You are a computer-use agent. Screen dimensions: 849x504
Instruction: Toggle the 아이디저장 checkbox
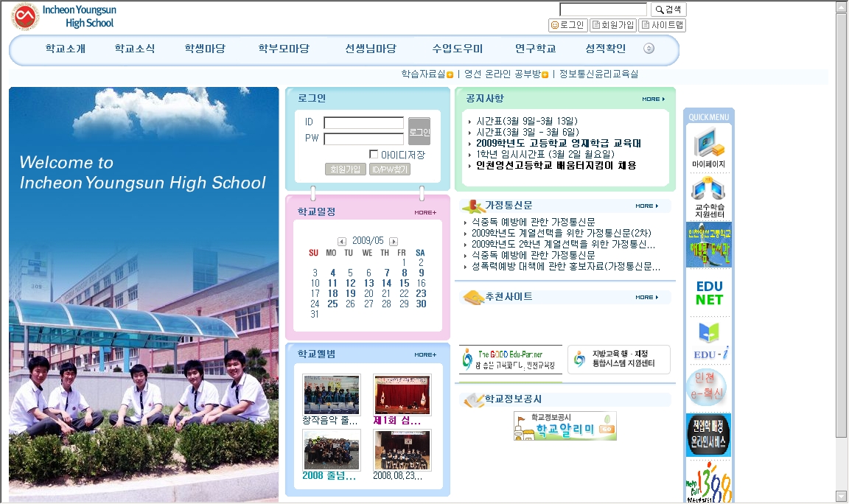point(374,154)
